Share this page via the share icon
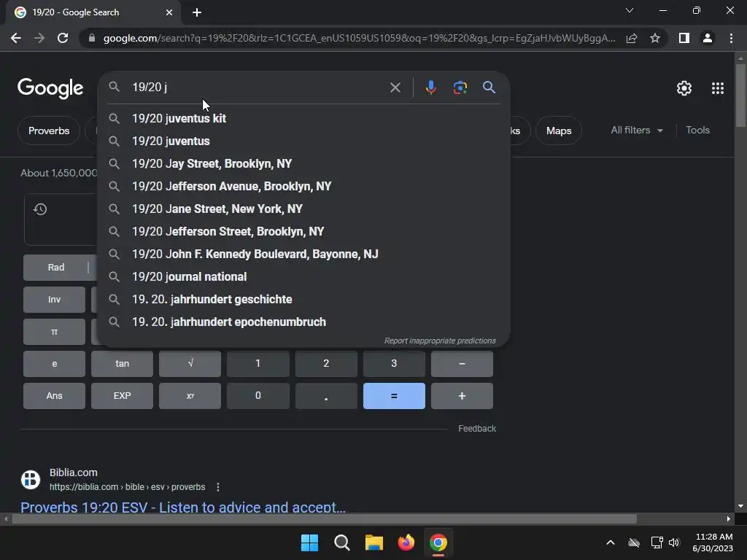 point(632,38)
